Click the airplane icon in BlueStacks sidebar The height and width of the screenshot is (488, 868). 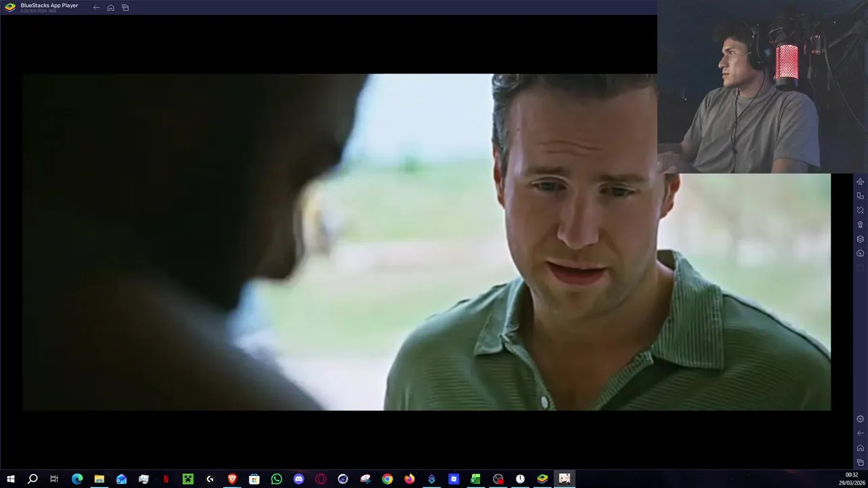pos(860,182)
